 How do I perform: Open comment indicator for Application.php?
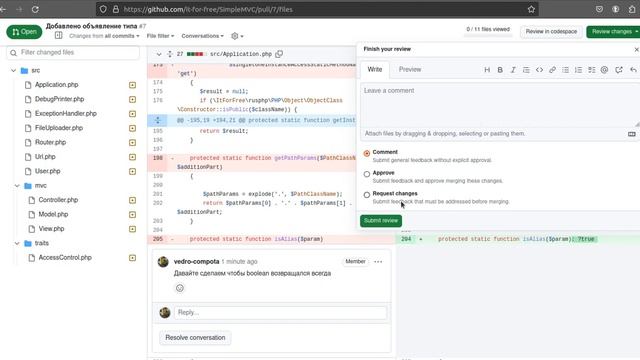(132, 85)
